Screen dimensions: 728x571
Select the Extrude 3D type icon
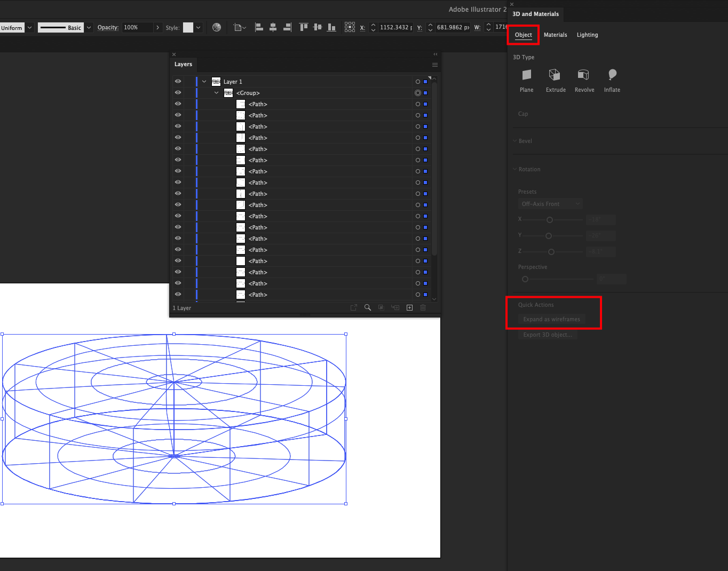pyautogui.click(x=555, y=75)
